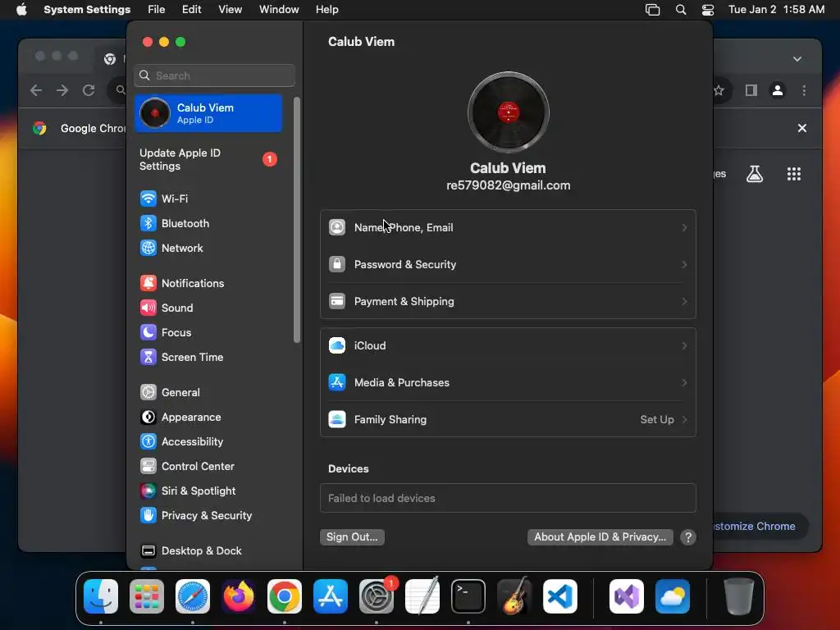The image size is (840, 630).
Task: Open the System Settings menu
Action: (87, 10)
